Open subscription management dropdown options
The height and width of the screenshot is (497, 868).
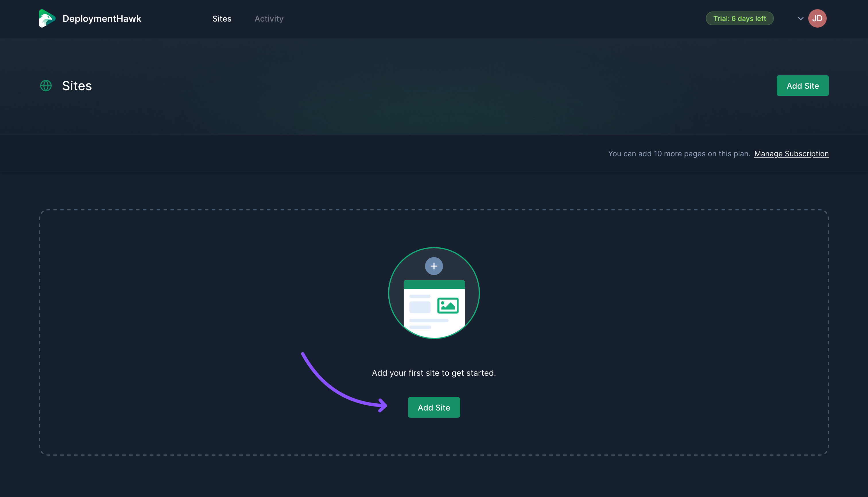pyautogui.click(x=801, y=18)
